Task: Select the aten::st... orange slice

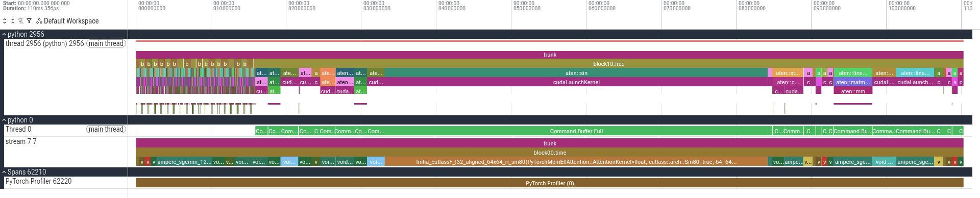Action: point(788,73)
